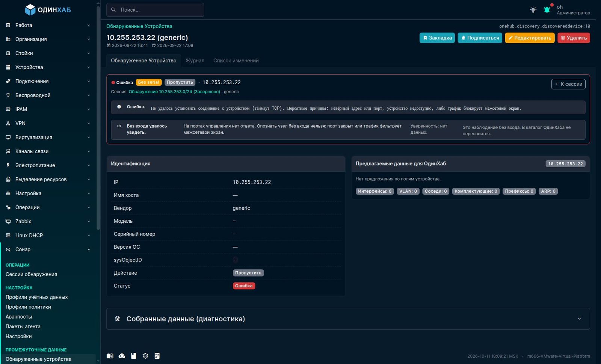Select the Обнаруженное Устройство tab
The height and width of the screenshot is (364, 601).
coord(143,60)
